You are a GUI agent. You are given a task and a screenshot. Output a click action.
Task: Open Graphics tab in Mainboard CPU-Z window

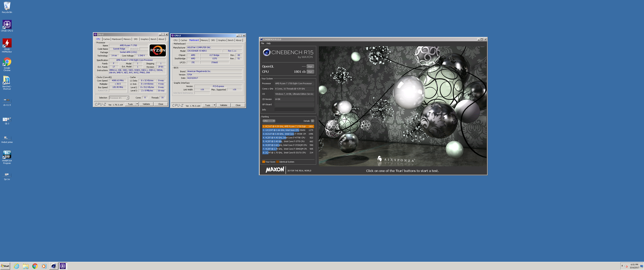222,40
